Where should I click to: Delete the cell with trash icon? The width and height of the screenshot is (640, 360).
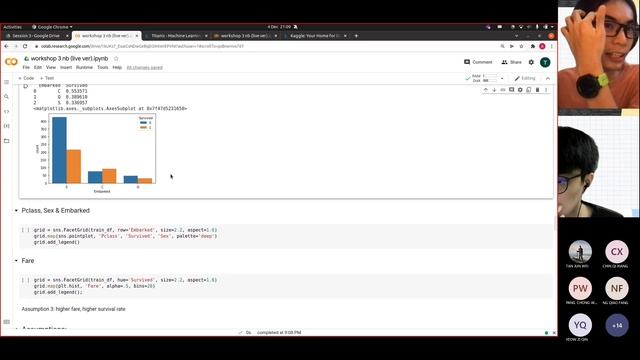tap(537, 90)
